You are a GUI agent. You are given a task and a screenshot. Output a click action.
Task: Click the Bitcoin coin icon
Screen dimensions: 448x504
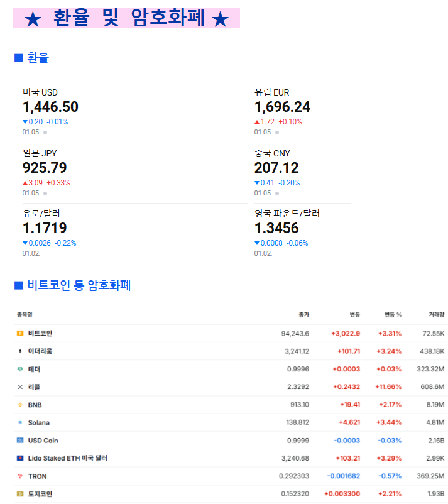(x=20, y=333)
